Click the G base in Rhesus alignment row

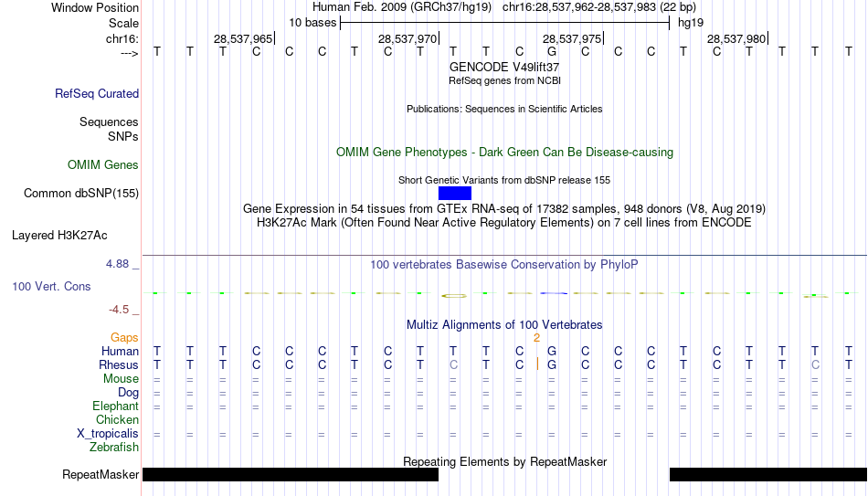551,364
